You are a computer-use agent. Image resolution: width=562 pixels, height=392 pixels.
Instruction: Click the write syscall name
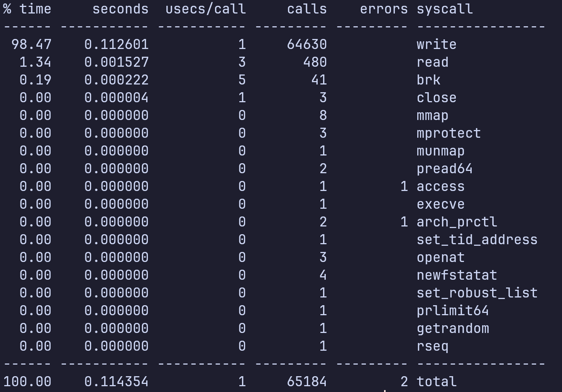pos(437,44)
